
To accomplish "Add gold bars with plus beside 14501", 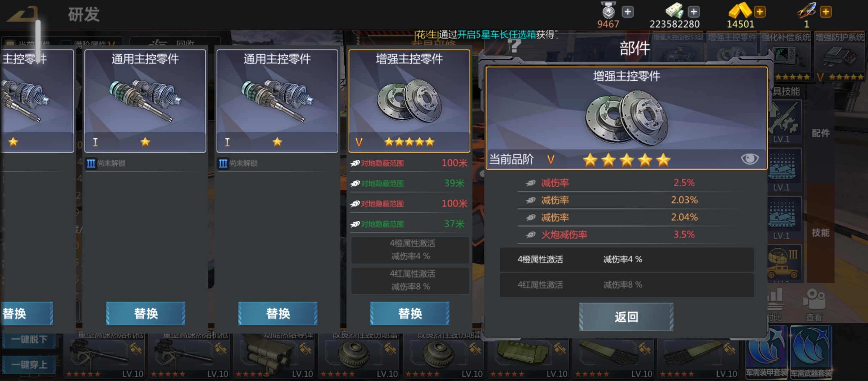I will coord(760,12).
